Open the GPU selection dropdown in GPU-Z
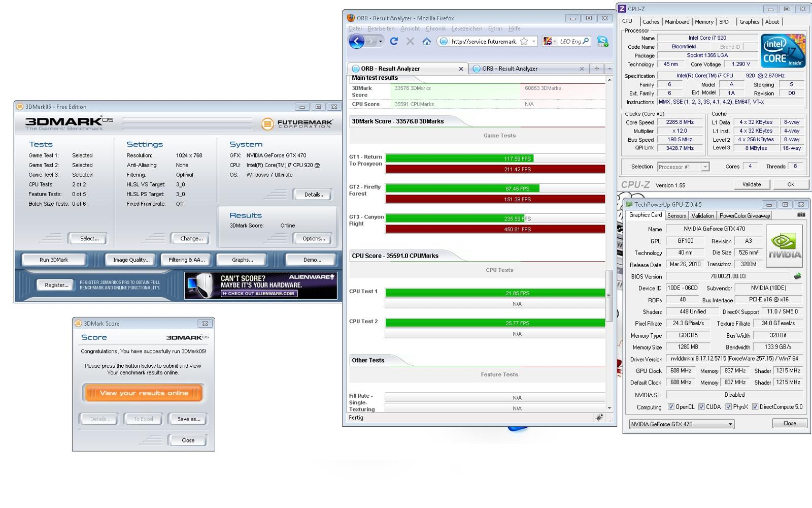Viewport: 812px width, 508px height. (x=682, y=424)
